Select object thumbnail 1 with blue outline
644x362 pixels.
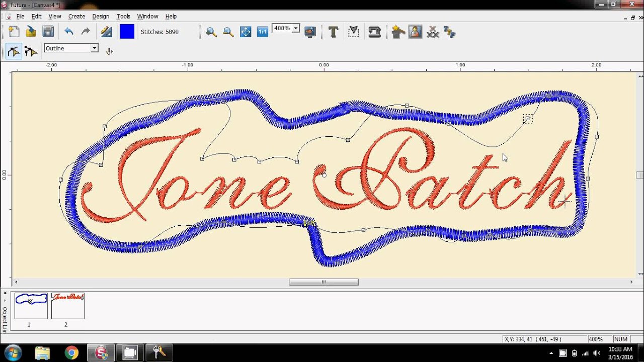pyautogui.click(x=31, y=306)
